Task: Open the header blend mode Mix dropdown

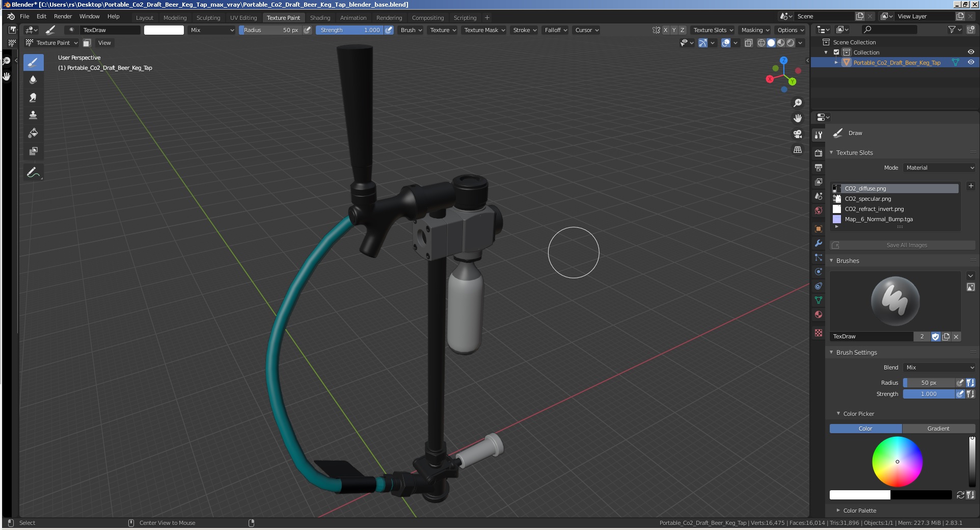Action: pos(212,30)
